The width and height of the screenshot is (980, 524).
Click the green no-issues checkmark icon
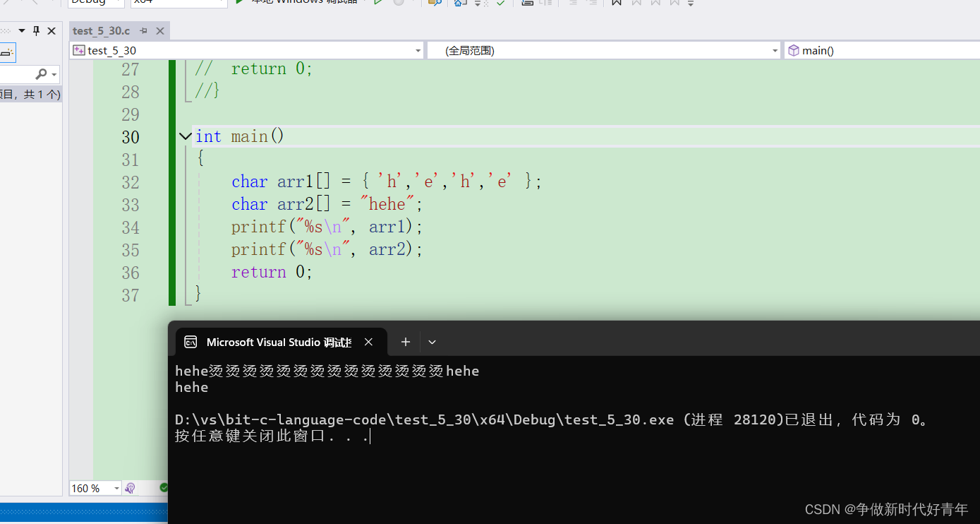coord(164,487)
